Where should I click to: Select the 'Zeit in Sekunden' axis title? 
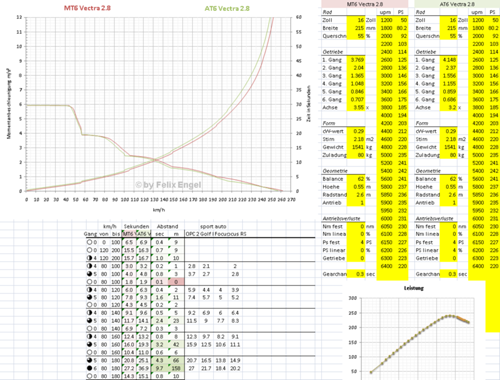click(309, 104)
